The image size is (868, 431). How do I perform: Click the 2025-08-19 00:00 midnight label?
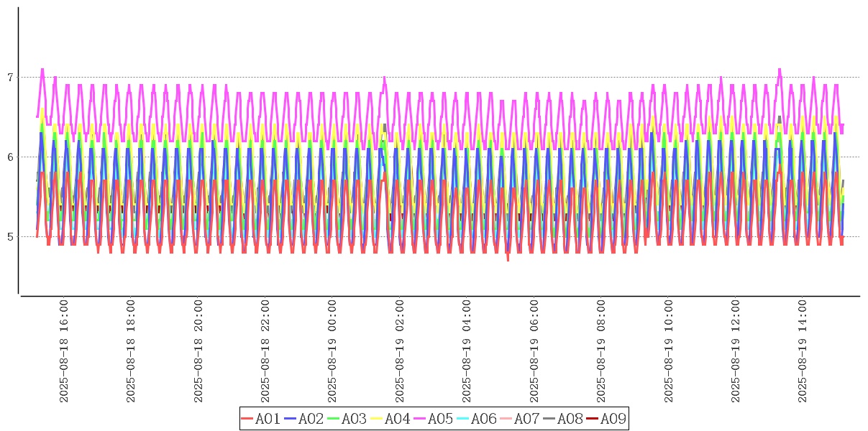point(332,352)
